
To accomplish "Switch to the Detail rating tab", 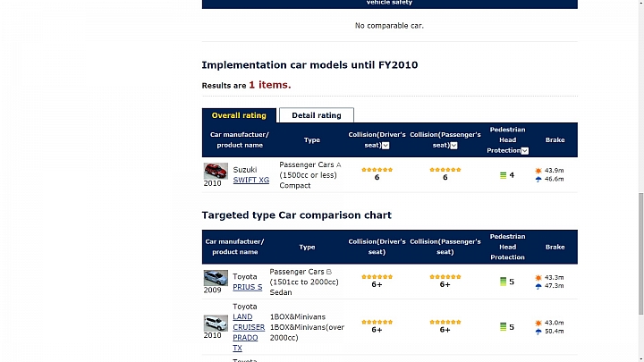I will [317, 115].
